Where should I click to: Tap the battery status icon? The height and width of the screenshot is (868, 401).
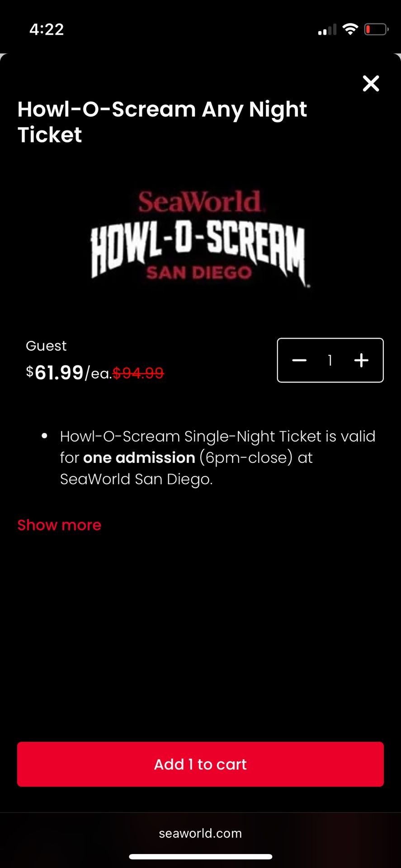[376, 29]
